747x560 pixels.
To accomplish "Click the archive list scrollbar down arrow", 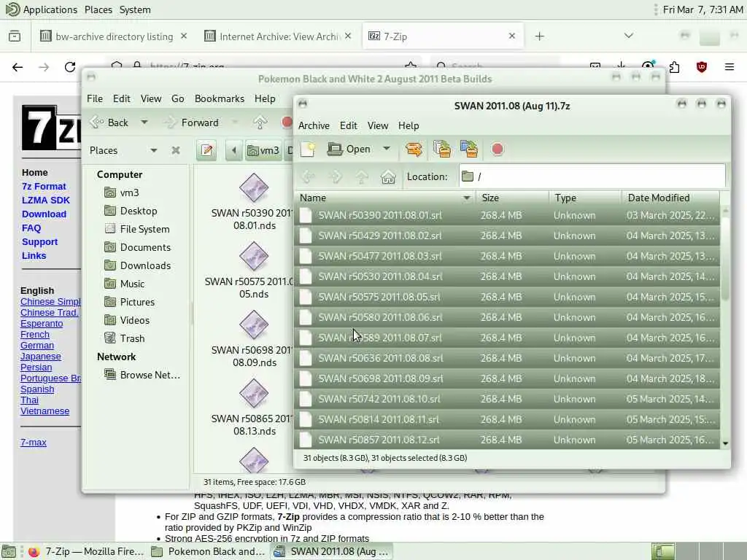I will 725,443.
